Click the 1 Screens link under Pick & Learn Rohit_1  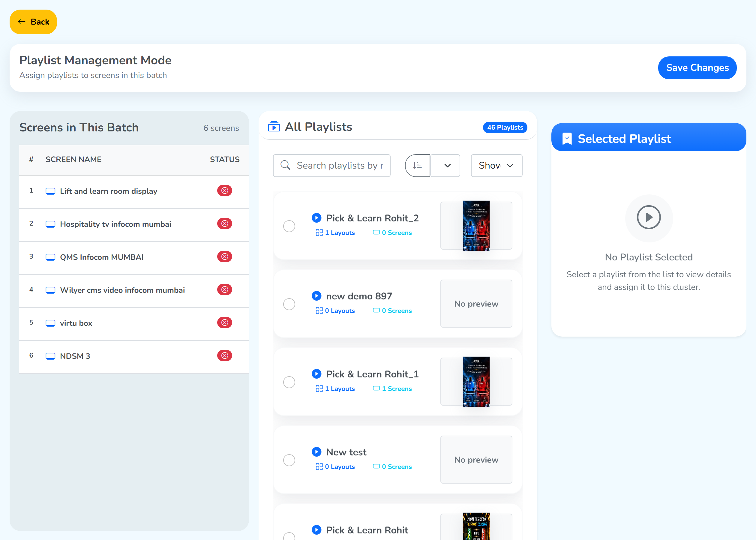(392, 389)
